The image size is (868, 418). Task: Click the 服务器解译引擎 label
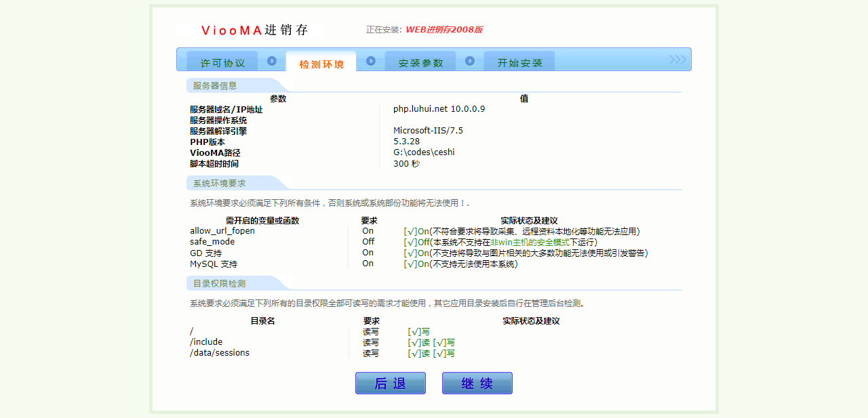click(x=218, y=131)
